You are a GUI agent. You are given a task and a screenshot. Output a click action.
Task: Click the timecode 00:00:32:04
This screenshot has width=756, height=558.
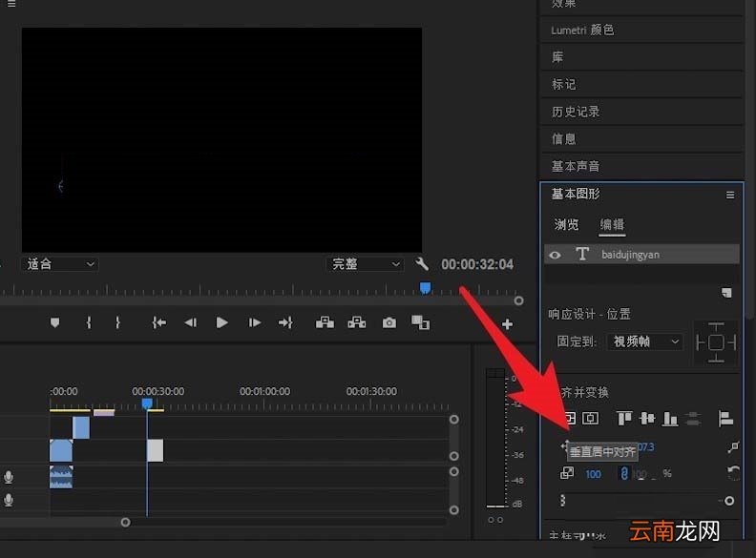477,264
